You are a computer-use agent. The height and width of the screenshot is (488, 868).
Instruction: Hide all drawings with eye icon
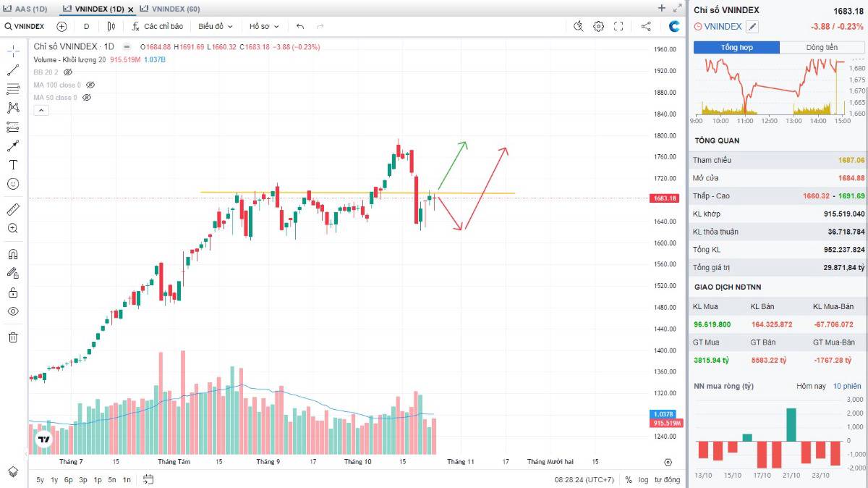tap(13, 311)
